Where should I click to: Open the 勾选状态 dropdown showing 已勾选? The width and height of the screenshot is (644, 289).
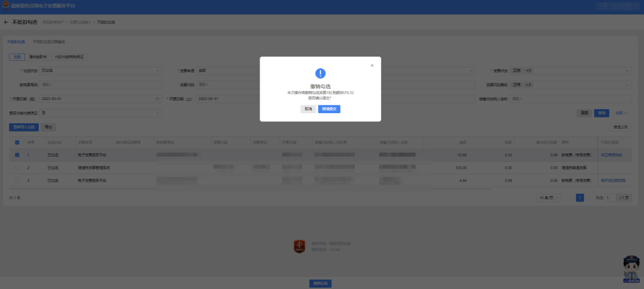101,70
